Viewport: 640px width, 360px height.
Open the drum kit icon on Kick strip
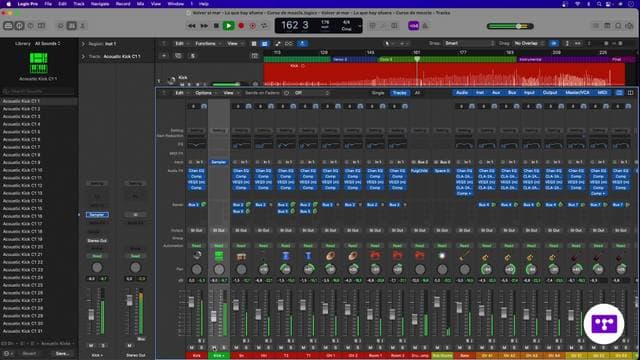[x=197, y=256]
